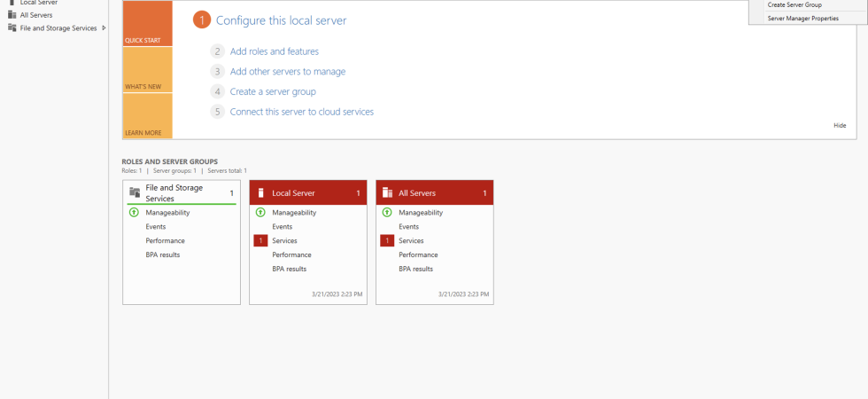Click the step 1 orange circle icon
Screen dimensions: 868x399
click(x=202, y=20)
